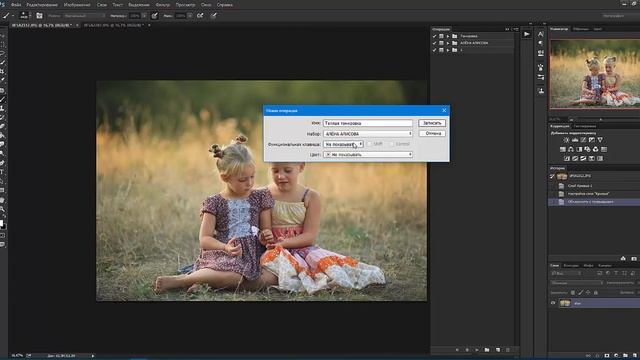Add a Curves adjustment layer
640x360 pixels.
point(583,140)
